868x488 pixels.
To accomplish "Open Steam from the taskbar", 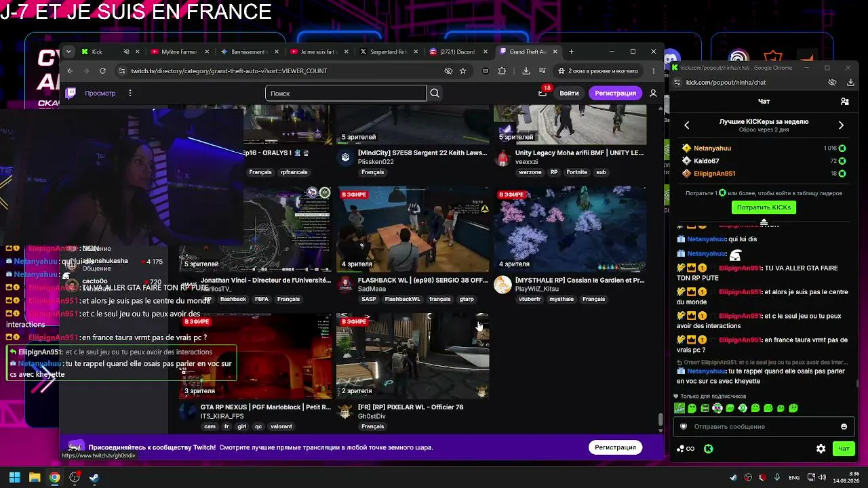I will (x=94, y=477).
